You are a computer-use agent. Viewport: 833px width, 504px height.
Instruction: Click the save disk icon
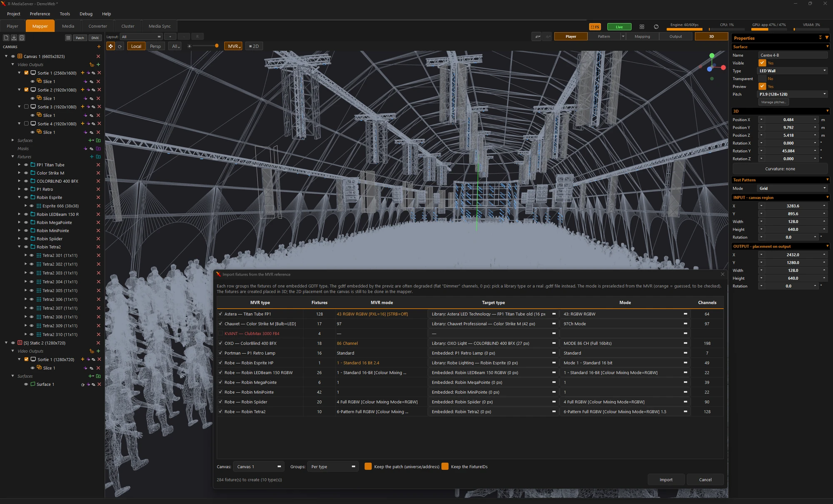coord(22,37)
